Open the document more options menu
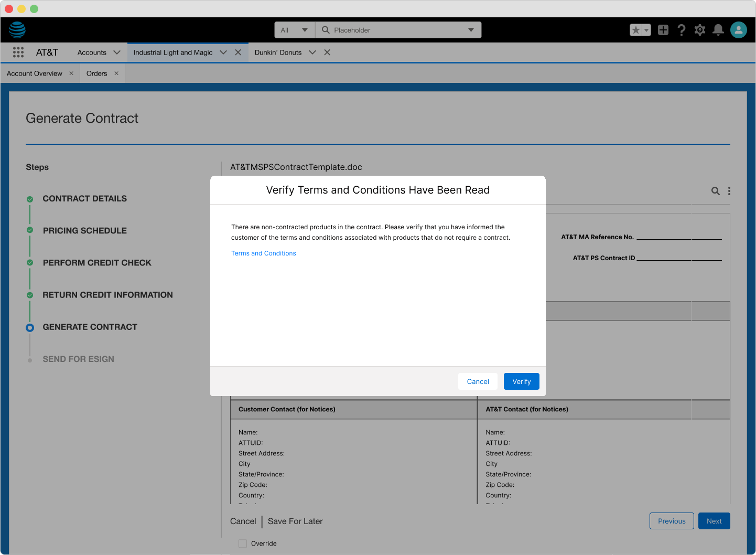 (729, 191)
